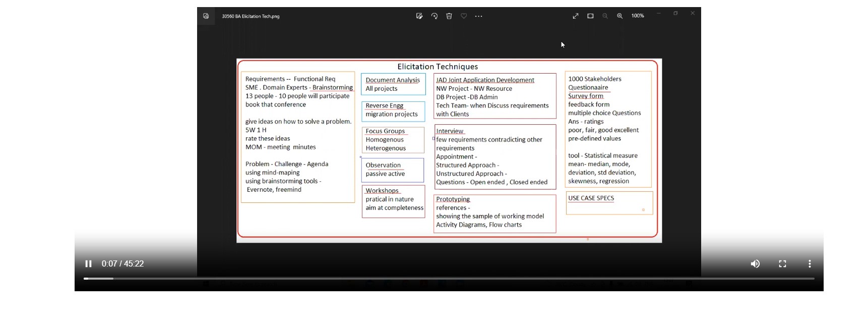Add image to favorites with the heart icon
Image resolution: width=868 pixels, height=320 pixels.
click(464, 16)
